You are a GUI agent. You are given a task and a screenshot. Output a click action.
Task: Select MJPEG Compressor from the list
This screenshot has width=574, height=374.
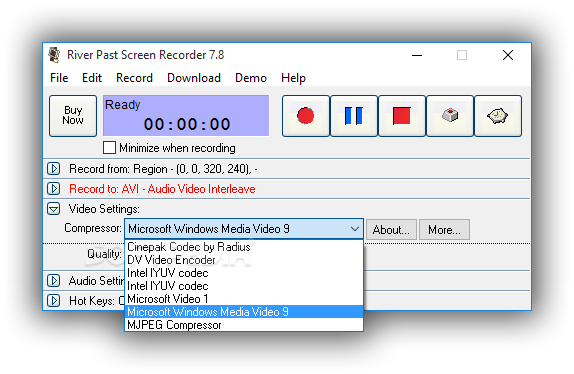pos(244,325)
